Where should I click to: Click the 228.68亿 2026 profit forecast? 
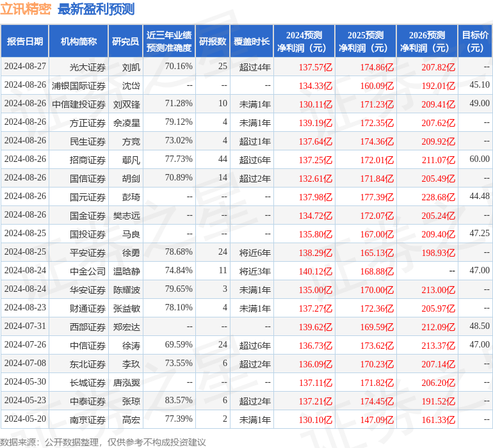[x=439, y=197]
